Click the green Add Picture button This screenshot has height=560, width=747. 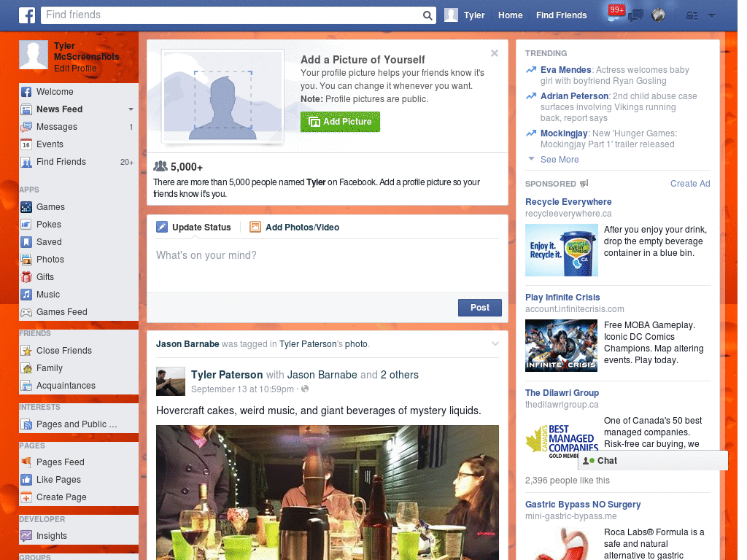pyautogui.click(x=340, y=122)
